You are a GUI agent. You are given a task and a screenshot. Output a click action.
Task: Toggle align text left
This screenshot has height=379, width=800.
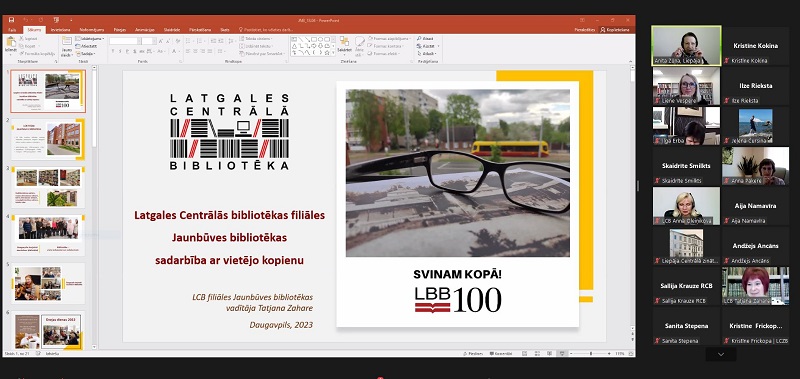coord(188,52)
